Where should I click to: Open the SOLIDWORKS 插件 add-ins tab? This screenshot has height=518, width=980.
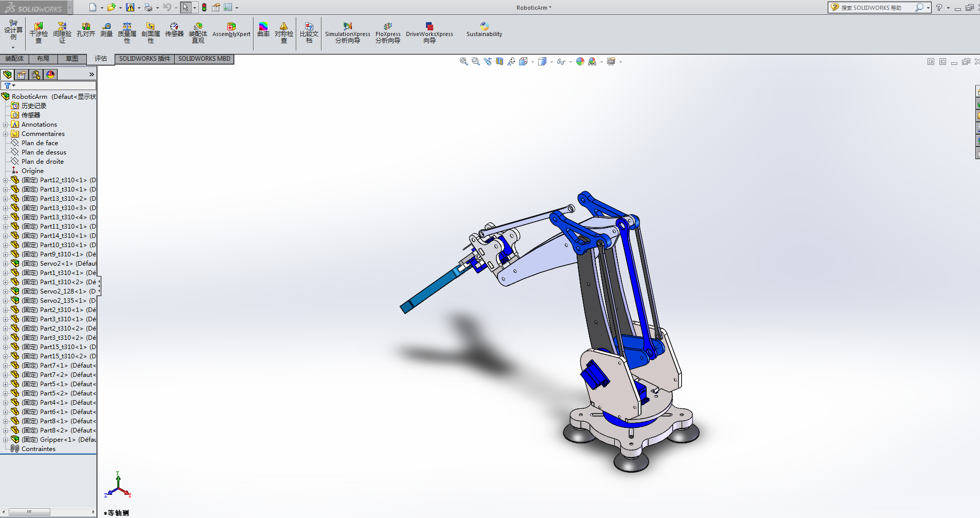145,59
